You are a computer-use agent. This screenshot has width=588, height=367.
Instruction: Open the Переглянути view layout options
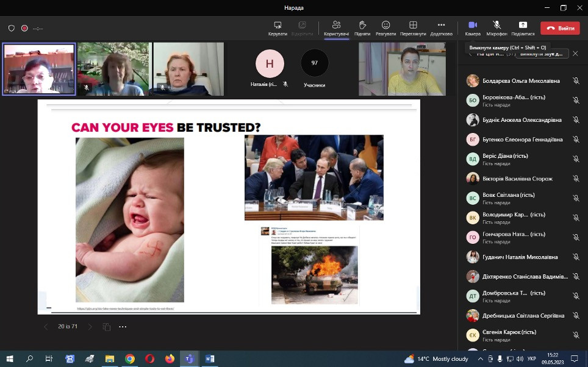[413, 28]
